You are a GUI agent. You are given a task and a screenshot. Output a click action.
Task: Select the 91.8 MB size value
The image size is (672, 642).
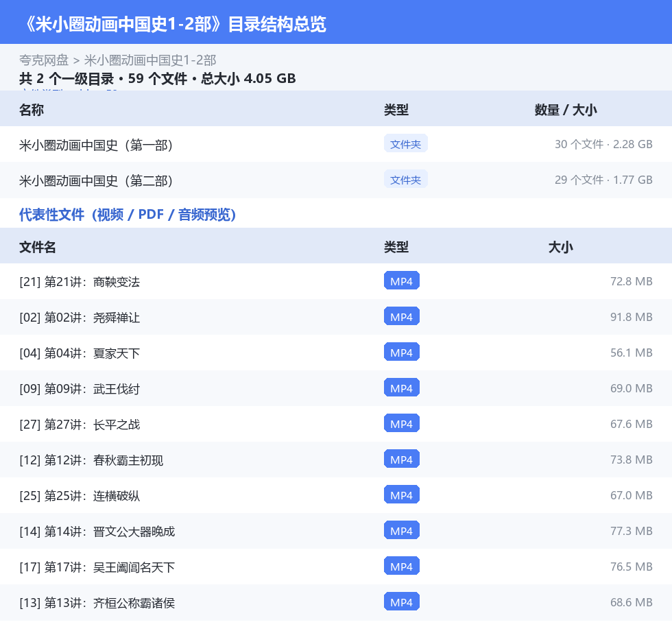click(632, 317)
